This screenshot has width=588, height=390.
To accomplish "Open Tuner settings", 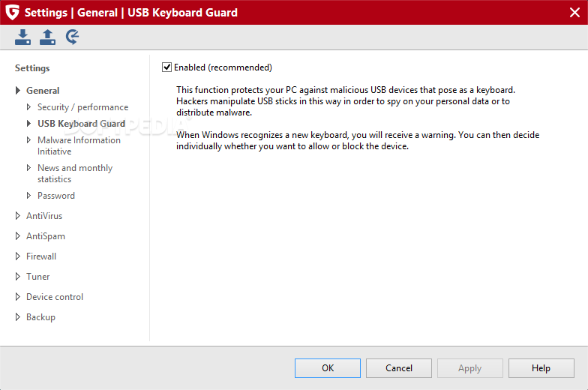I will coord(37,276).
